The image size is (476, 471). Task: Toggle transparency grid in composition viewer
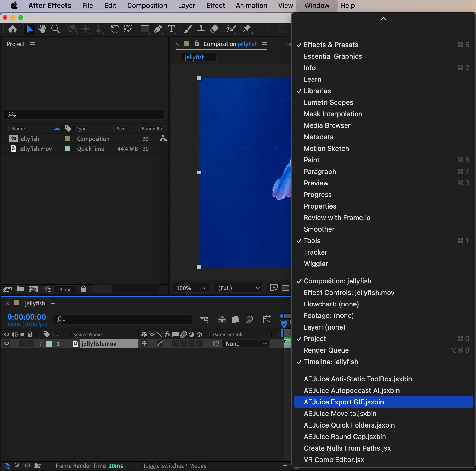285,288
